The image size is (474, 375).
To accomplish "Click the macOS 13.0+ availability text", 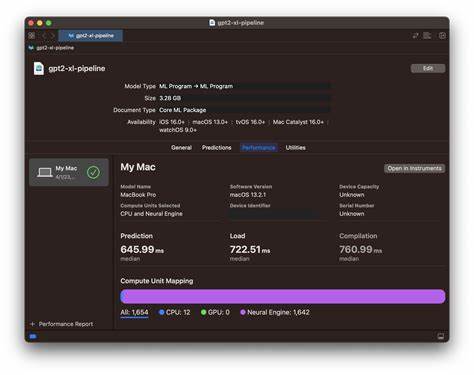I will point(210,122).
